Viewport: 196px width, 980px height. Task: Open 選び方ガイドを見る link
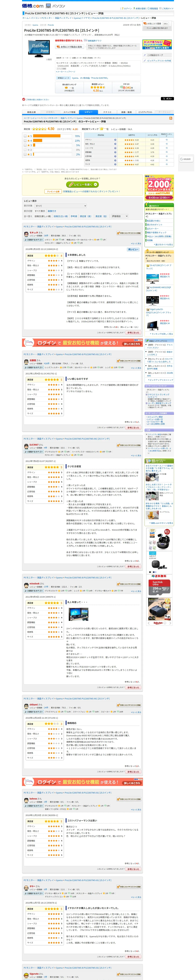[164, 245]
